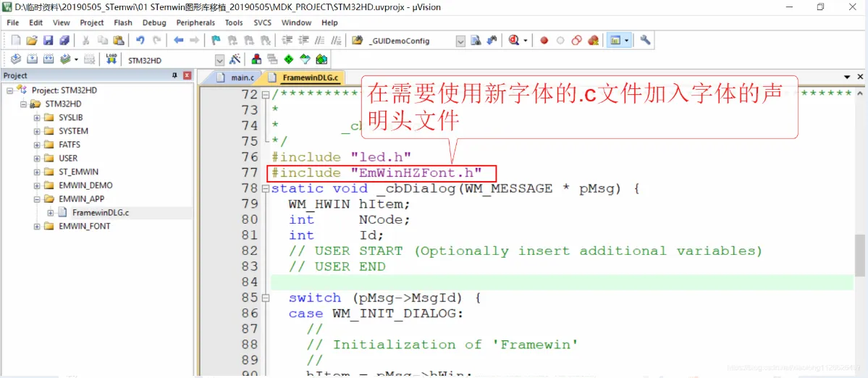The width and height of the screenshot is (868, 378).
Task: Select the ST_EMWIN folder
Action: (78, 172)
